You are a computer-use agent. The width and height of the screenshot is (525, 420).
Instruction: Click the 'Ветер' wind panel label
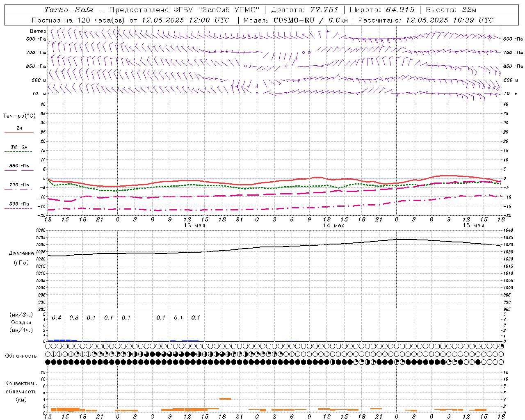38,31
